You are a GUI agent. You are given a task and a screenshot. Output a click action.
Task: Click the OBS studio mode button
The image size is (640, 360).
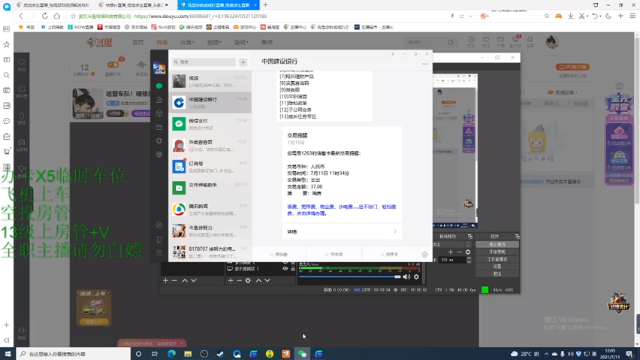pos(497,259)
